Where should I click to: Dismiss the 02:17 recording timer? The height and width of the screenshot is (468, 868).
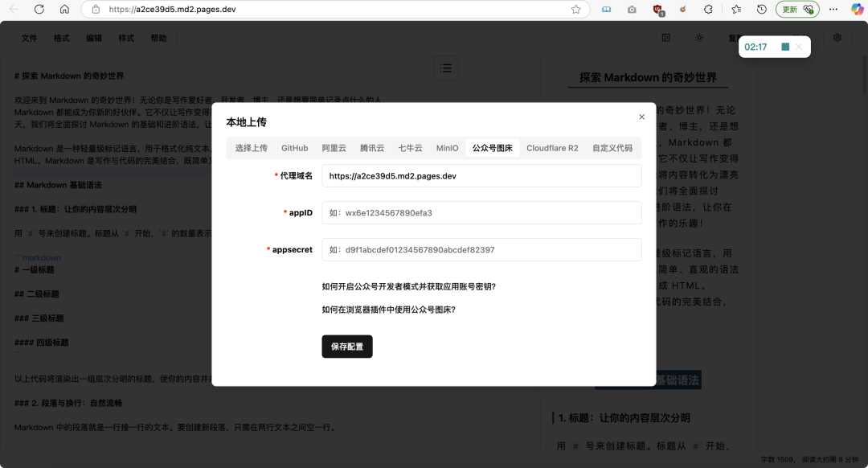point(798,47)
